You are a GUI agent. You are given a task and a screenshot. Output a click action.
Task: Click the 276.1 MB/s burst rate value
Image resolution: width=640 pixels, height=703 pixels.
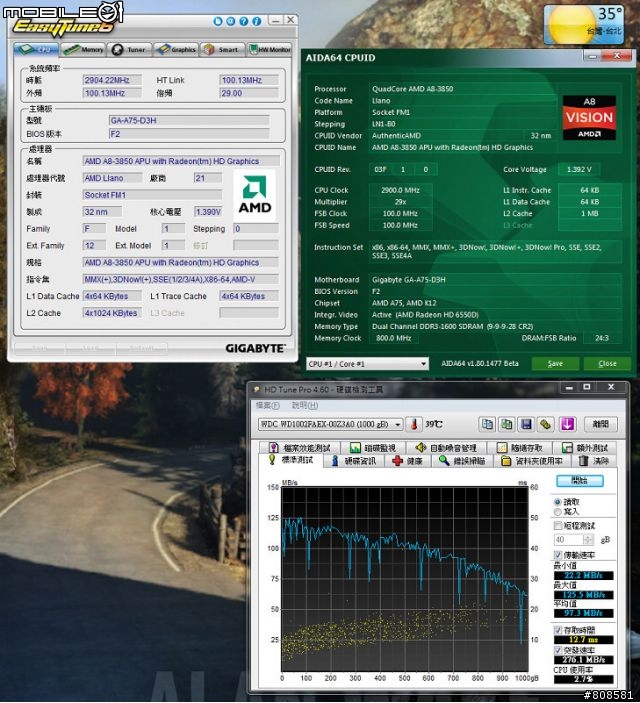[583, 660]
